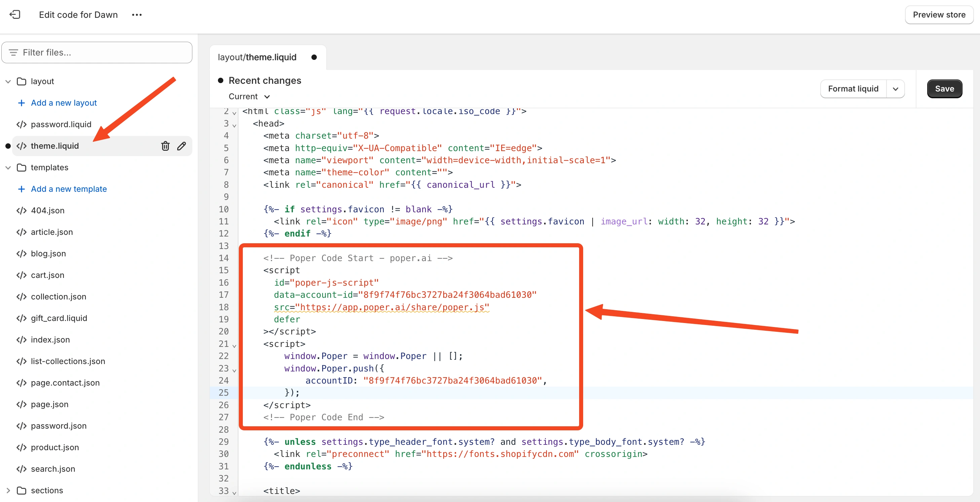The width and height of the screenshot is (980, 502).
Task: Click plus icon for new template
Action: point(22,189)
